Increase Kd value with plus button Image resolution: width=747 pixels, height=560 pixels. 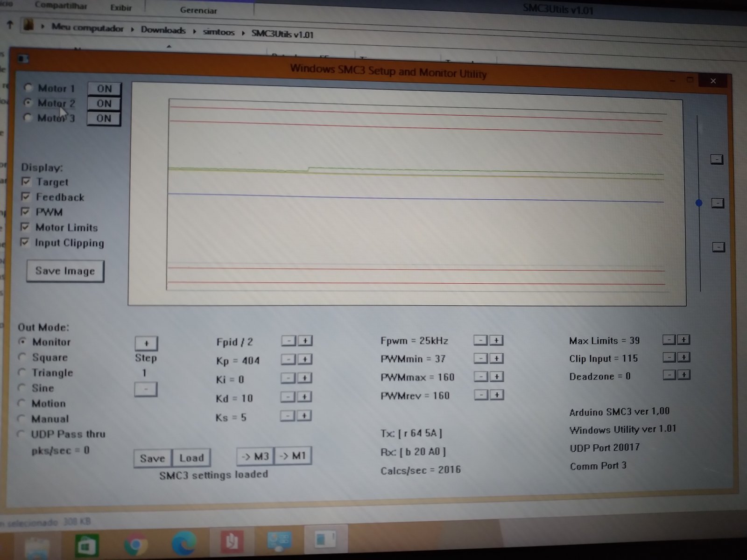point(304,397)
